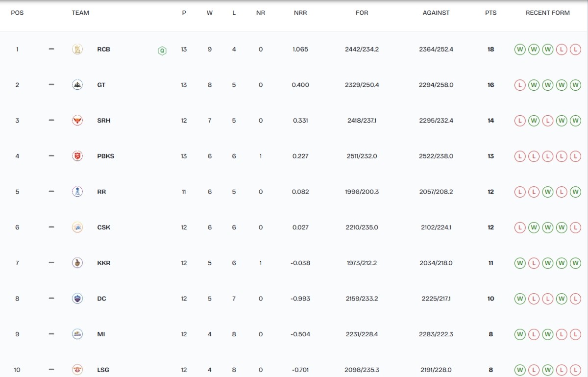Click the position change dash in KKR row
The image size is (588, 377).
(51, 263)
